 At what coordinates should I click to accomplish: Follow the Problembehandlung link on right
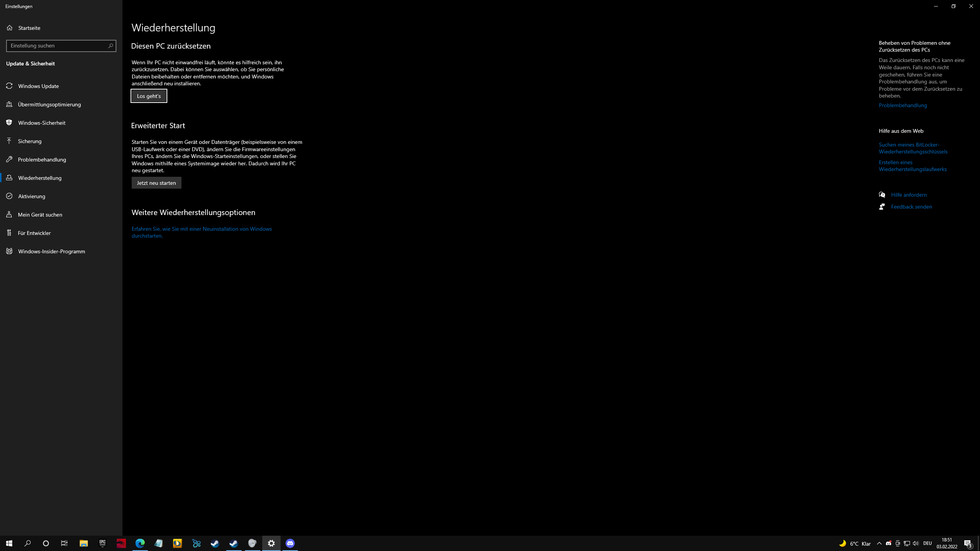pos(903,105)
